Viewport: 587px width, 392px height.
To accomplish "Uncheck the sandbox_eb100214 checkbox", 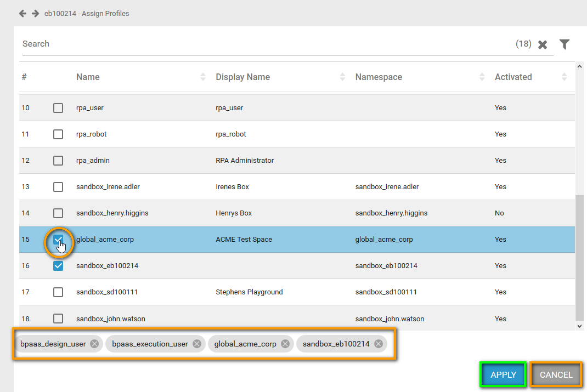I will pyautogui.click(x=58, y=266).
